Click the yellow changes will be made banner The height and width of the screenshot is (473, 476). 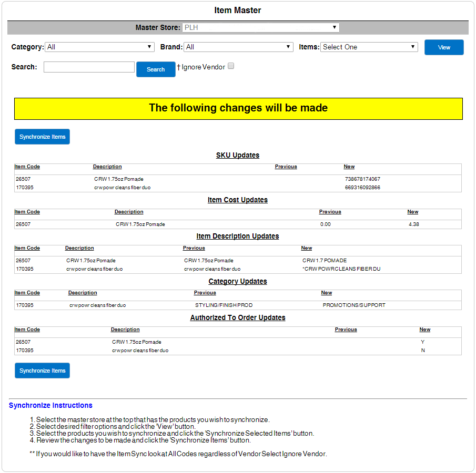238,109
